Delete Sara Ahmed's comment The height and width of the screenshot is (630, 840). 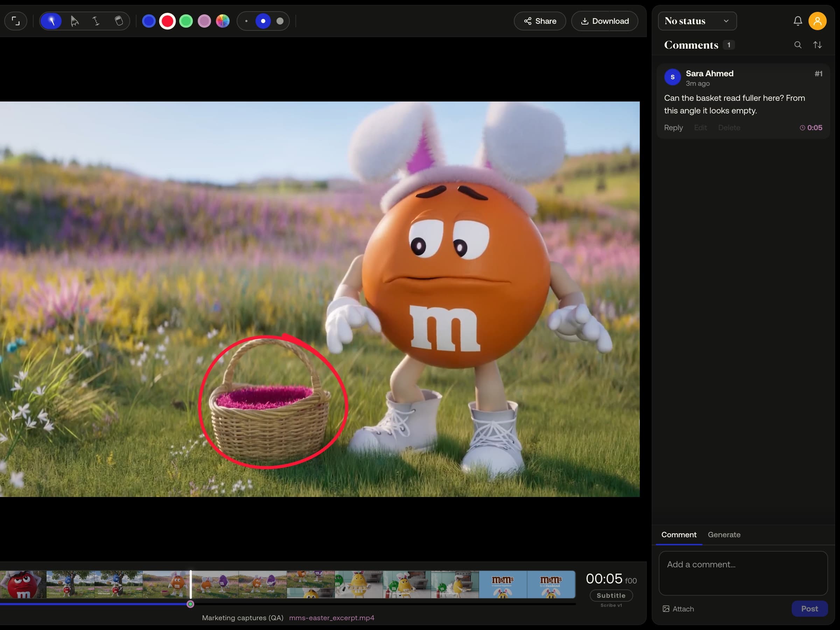pyautogui.click(x=729, y=128)
